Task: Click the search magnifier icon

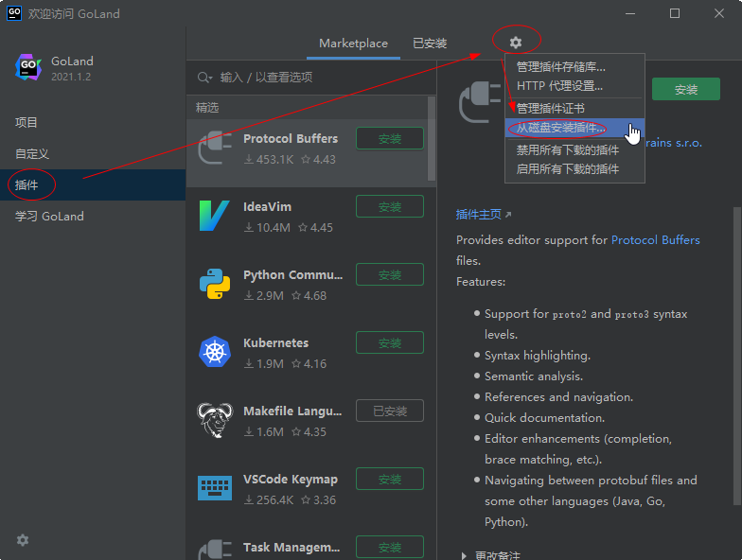Action: coord(203,78)
